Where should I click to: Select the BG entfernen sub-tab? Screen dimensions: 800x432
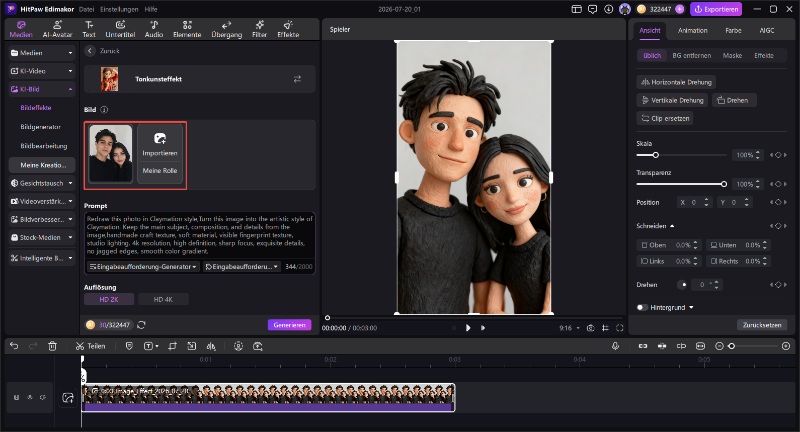pyautogui.click(x=691, y=56)
